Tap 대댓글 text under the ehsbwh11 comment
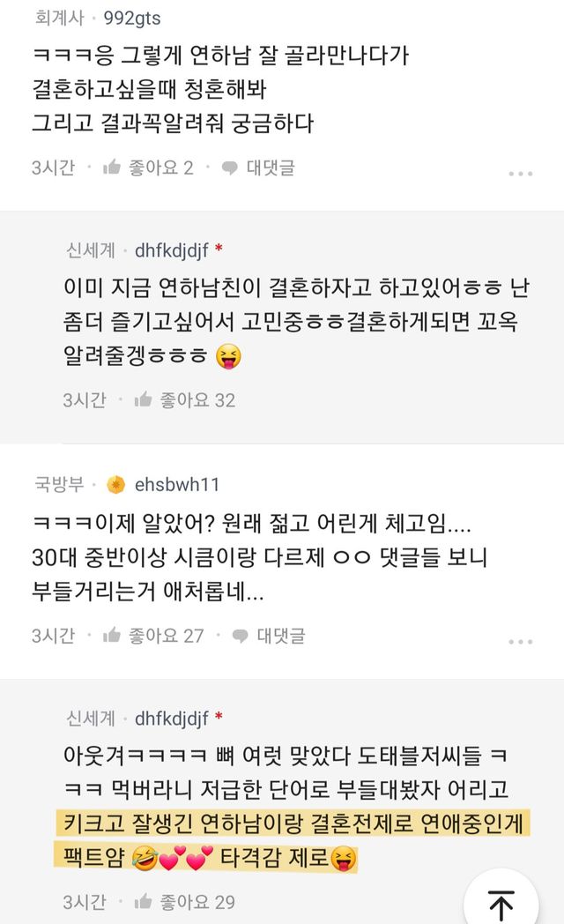This screenshot has height=924, width=564. 281,635
